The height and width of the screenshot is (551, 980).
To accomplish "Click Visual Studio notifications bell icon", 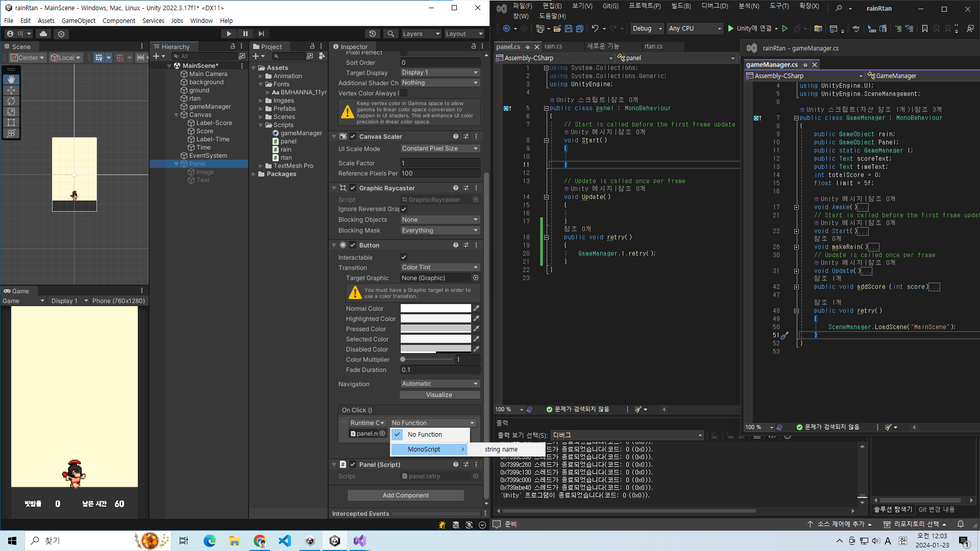I will point(960,524).
